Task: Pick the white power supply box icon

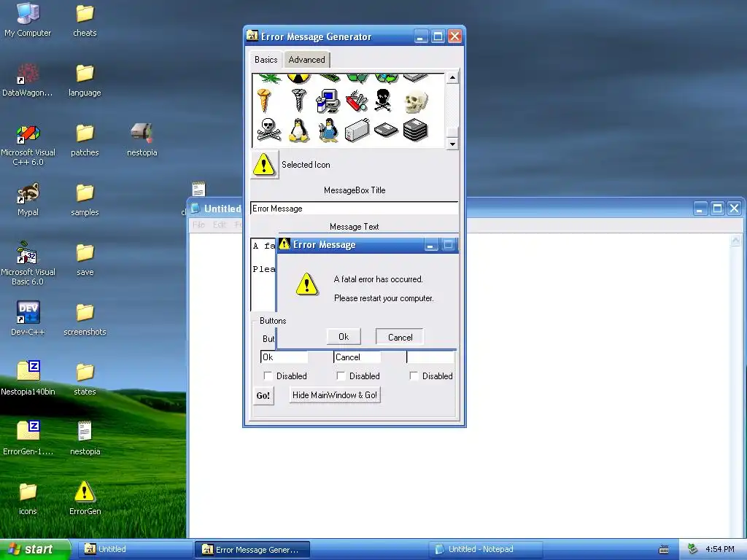Action: 357,130
